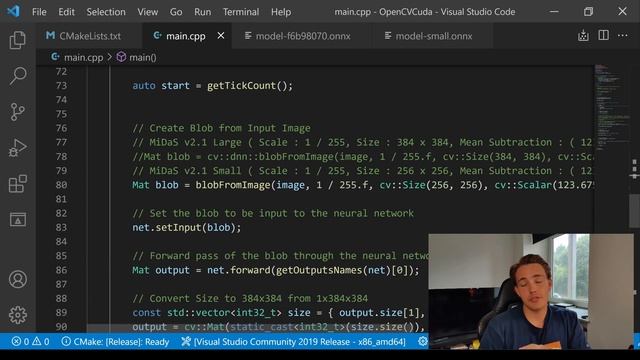Open the View menu
The image size is (640, 360).
(x=148, y=12)
